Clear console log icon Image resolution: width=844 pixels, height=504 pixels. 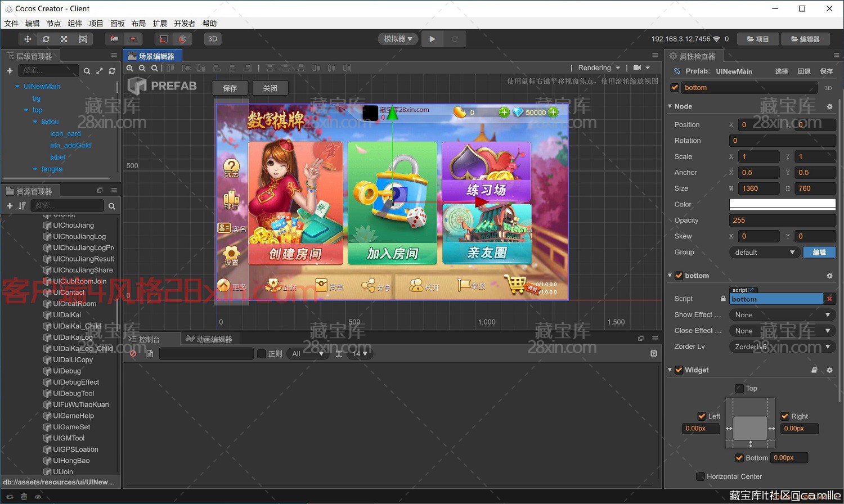(133, 354)
